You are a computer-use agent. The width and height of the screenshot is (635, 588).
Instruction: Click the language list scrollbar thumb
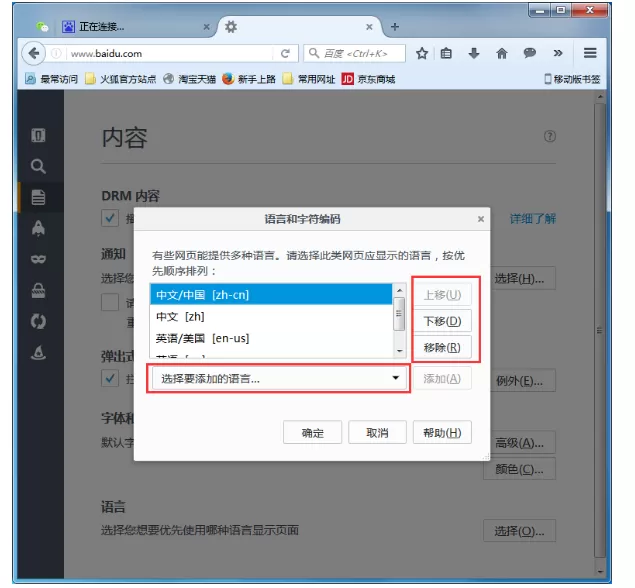(399, 314)
